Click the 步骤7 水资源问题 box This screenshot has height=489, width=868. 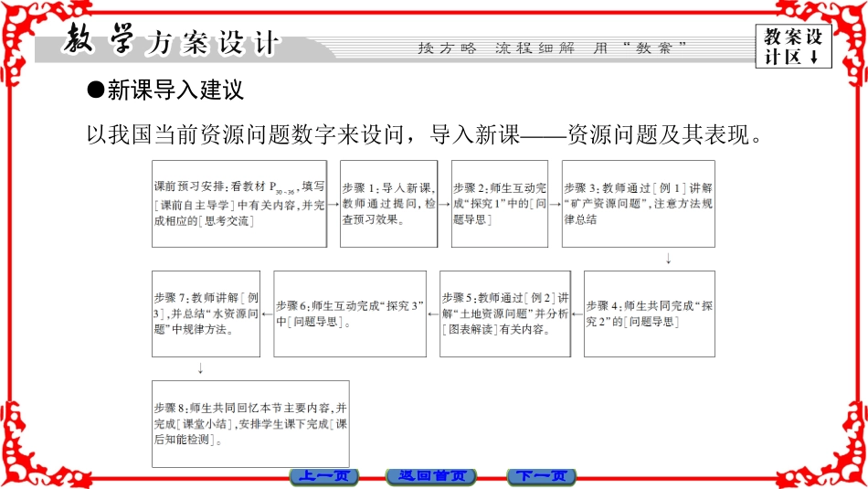tap(206, 314)
